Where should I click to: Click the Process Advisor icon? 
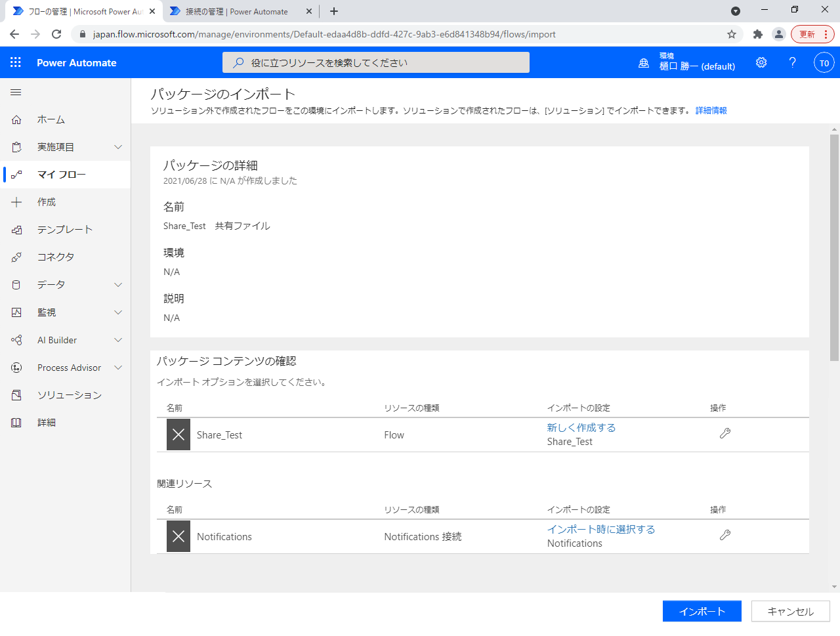(16, 368)
